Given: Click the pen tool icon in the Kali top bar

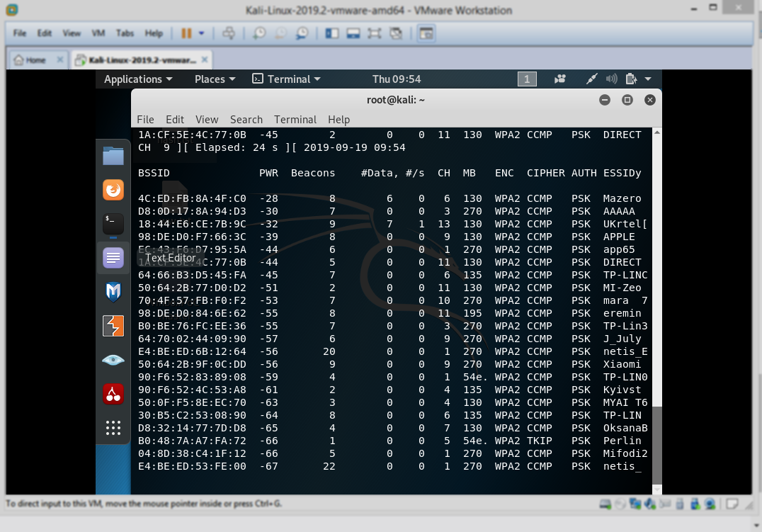Looking at the screenshot, I should [x=591, y=79].
